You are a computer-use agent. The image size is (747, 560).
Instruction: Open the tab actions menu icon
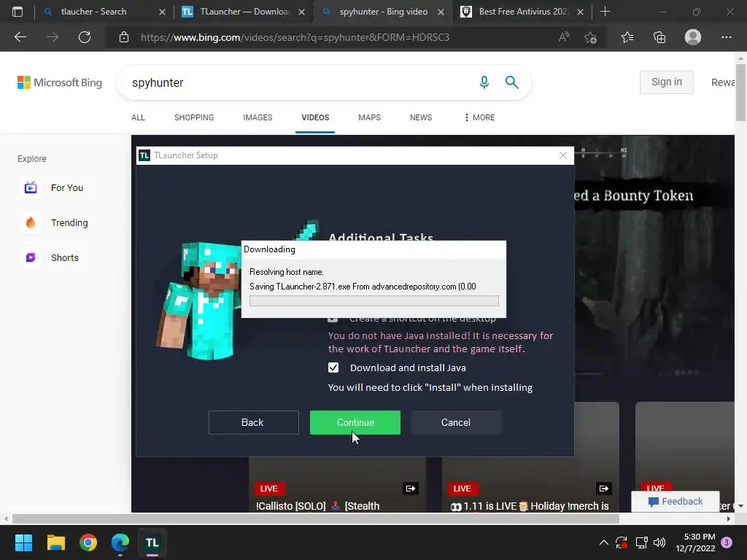point(18,12)
